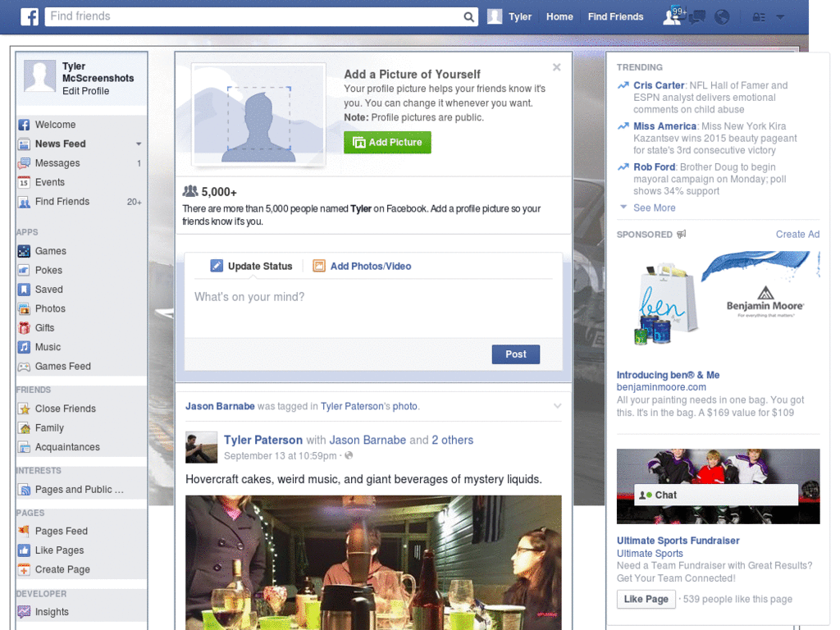840x630 pixels.
Task: Click the Messages sidebar icon
Action: tap(24, 163)
